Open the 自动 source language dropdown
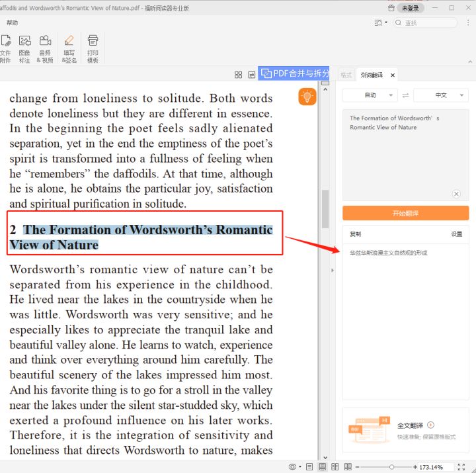476x473 pixels. [x=370, y=95]
